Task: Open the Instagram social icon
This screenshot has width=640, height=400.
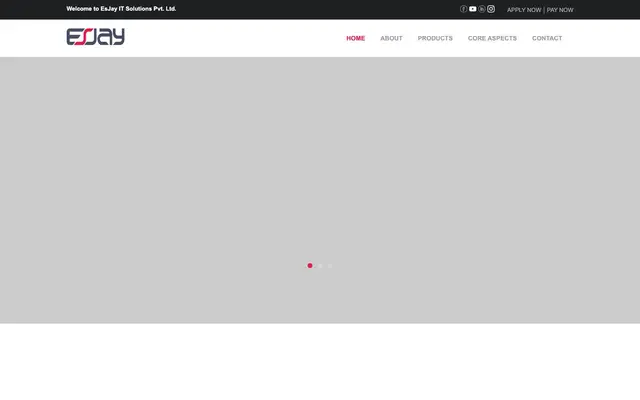Action: pos(491,9)
